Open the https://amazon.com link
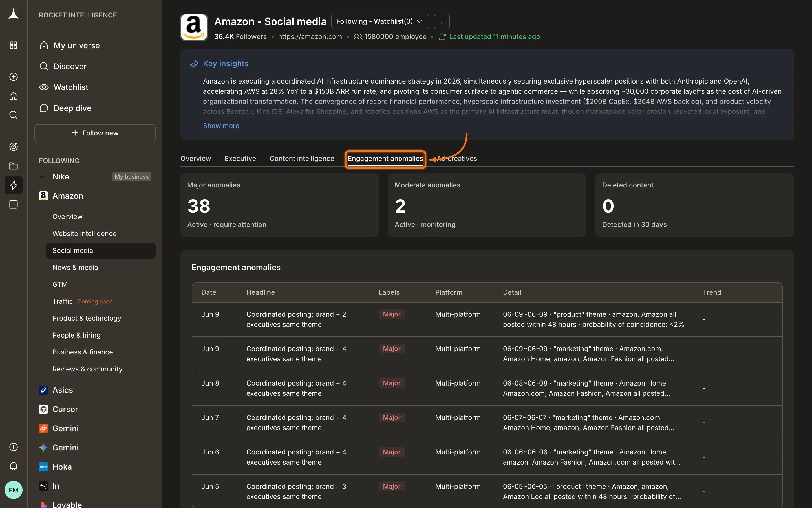Image resolution: width=812 pixels, height=508 pixels. [310, 37]
